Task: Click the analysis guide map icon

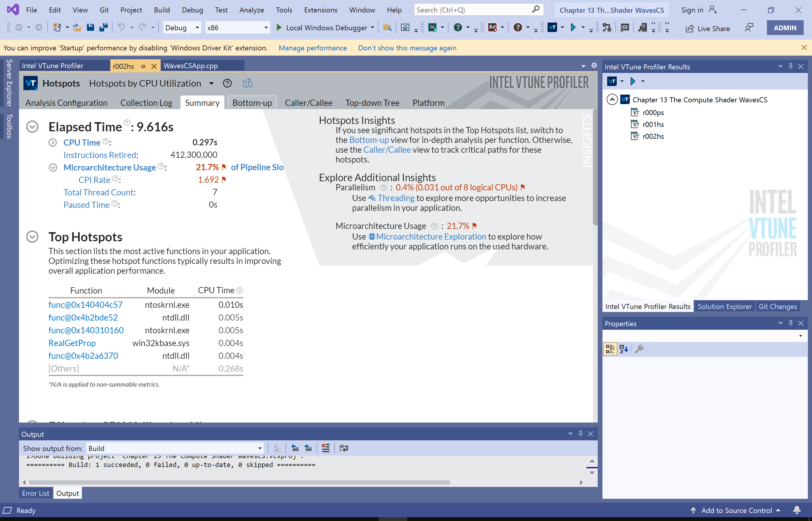Action: (x=248, y=83)
